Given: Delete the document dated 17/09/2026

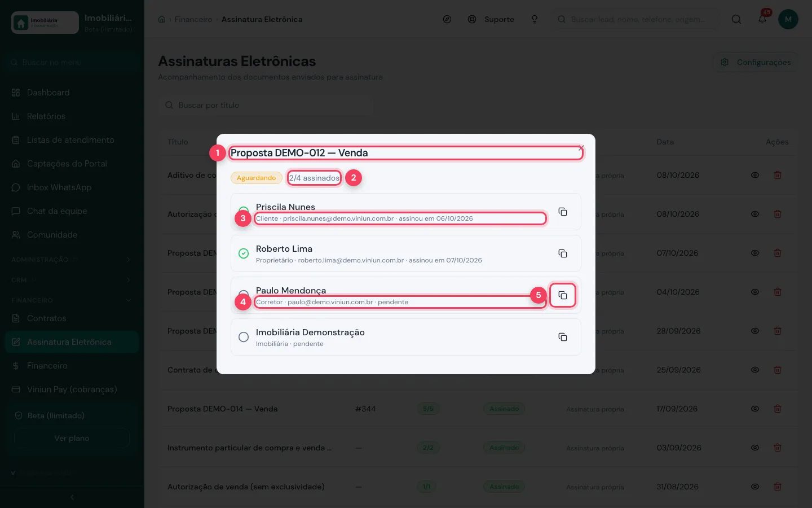Looking at the screenshot, I should pyautogui.click(x=778, y=409).
